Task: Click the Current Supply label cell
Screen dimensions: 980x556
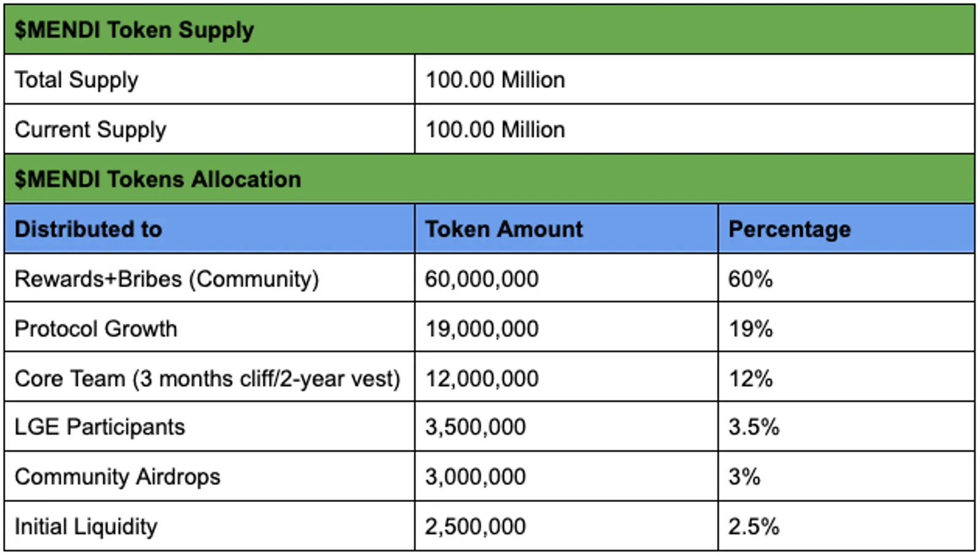Action: tap(209, 129)
